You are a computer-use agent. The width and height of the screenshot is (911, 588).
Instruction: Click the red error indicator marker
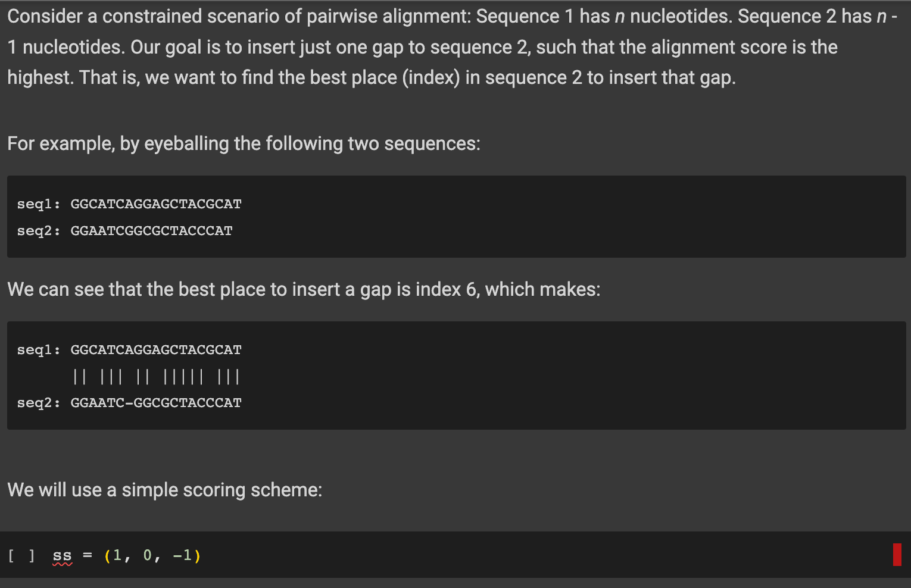click(x=897, y=555)
